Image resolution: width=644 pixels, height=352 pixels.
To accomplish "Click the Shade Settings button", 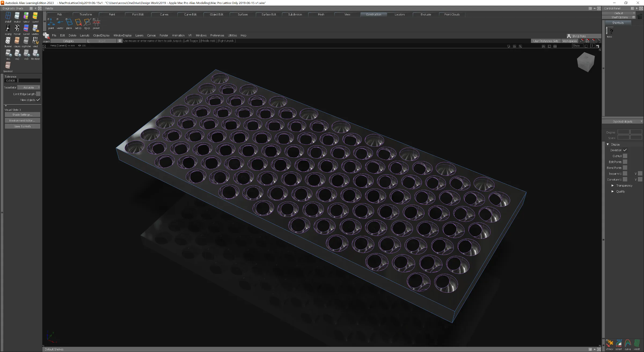I will (23, 115).
